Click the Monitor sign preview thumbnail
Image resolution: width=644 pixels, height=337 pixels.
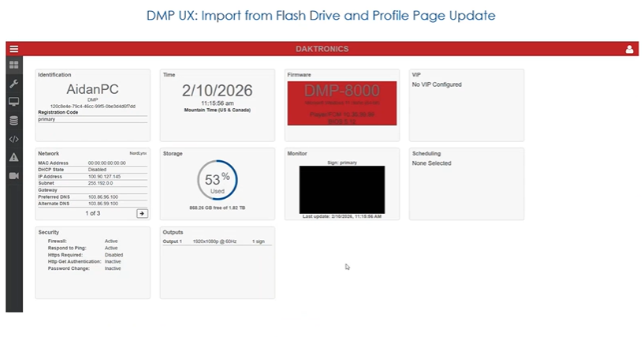[342, 189]
